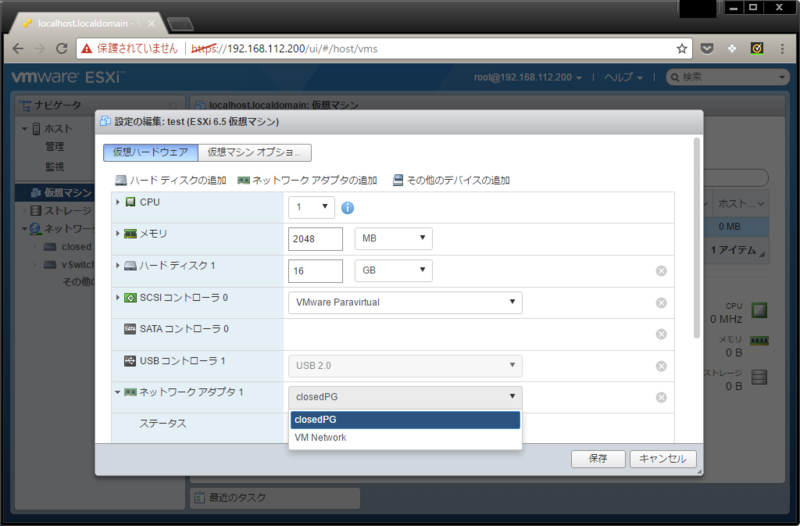
Task: Click the edit settings dialog title icon
Action: pyautogui.click(x=106, y=121)
